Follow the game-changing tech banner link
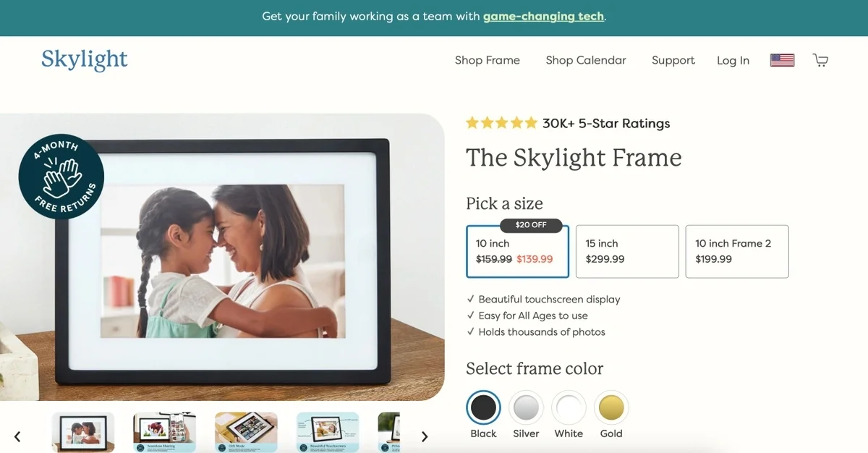This screenshot has width=868, height=453. (x=543, y=16)
